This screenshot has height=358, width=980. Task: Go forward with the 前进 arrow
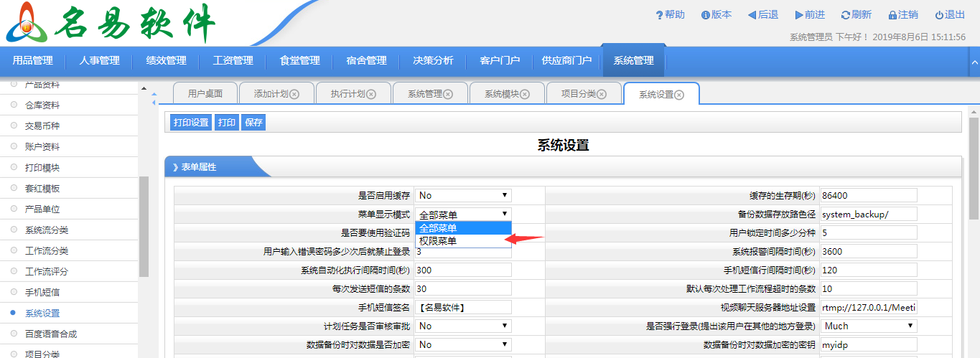tap(799, 15)
